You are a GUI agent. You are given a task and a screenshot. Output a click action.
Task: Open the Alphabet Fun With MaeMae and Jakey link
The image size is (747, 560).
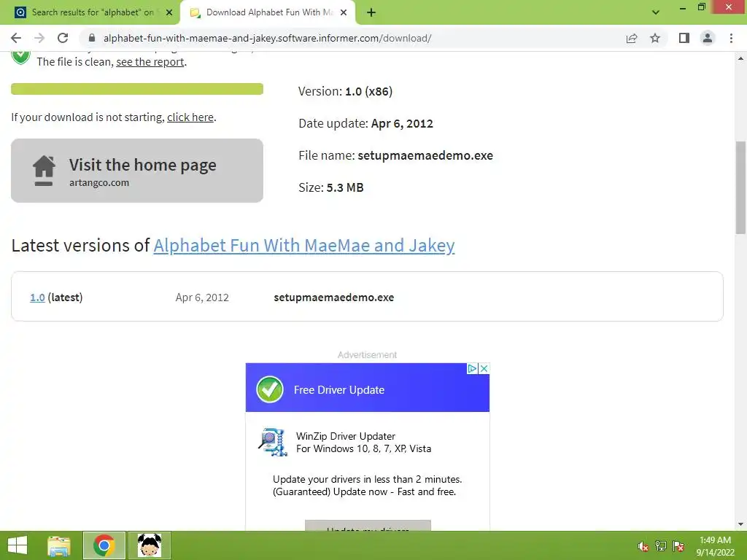[304, 245]
